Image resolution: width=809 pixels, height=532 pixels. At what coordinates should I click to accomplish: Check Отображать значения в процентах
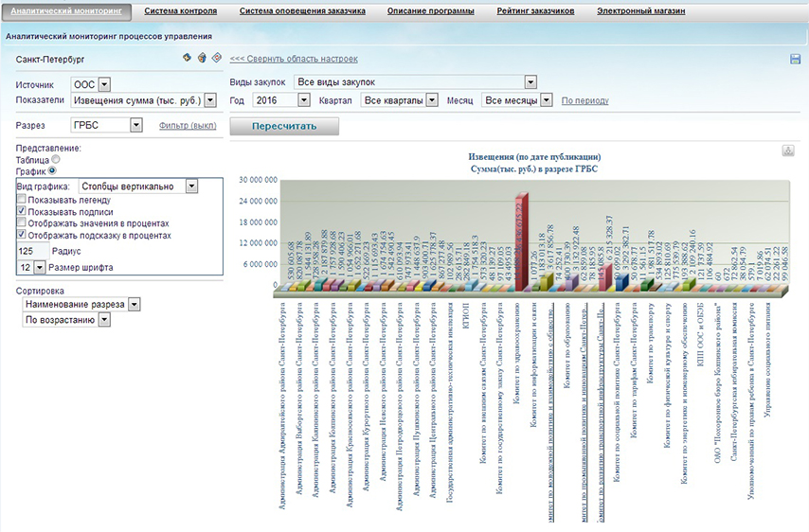pos(22,222)
